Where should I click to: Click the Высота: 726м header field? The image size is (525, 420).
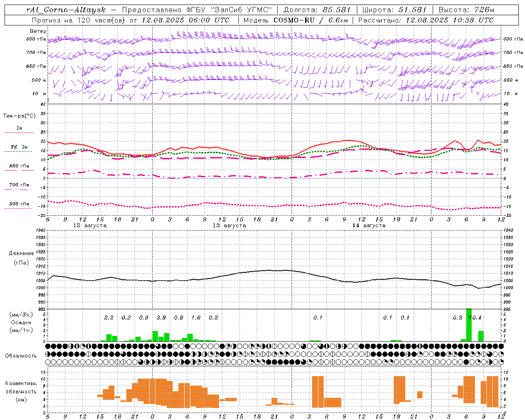click(466, 10)
